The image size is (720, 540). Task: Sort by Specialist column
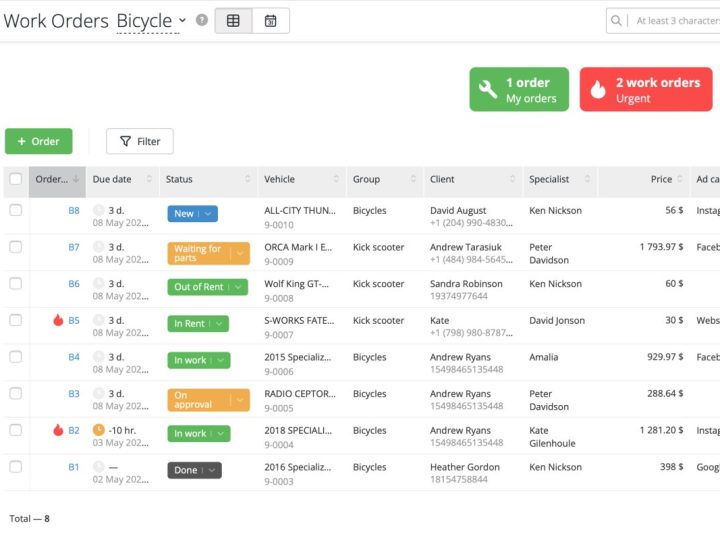coord(587,179)
